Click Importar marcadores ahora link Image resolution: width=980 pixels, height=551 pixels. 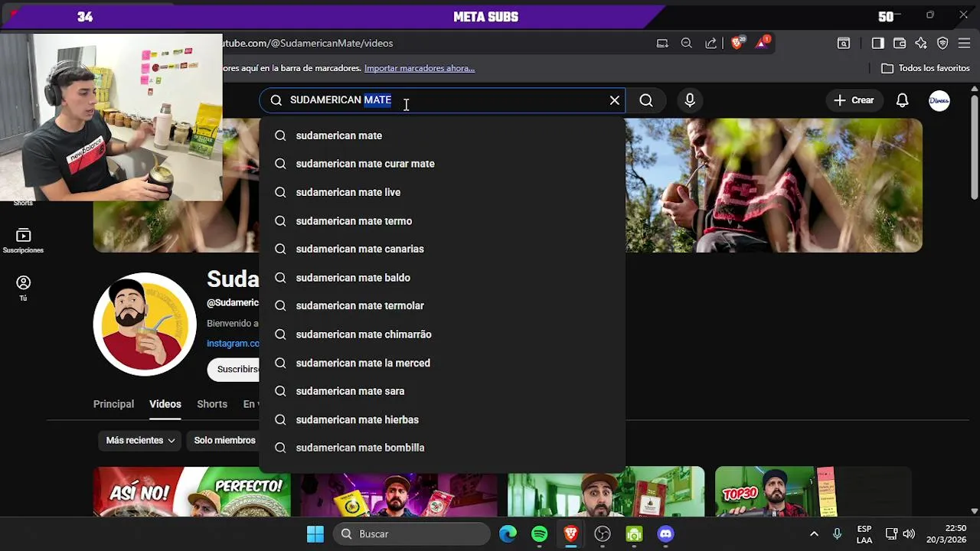(x=420, y=68)
